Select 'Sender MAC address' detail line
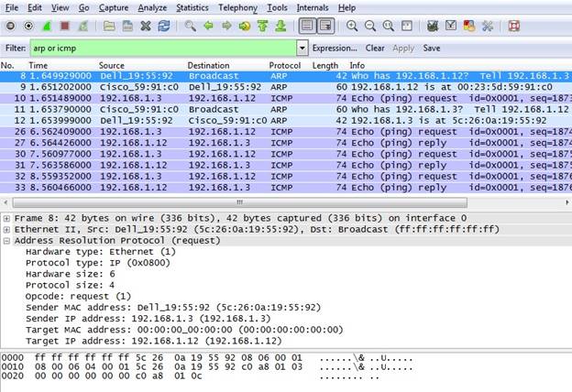This screenshot has width=572, height=392. point(173,308)
